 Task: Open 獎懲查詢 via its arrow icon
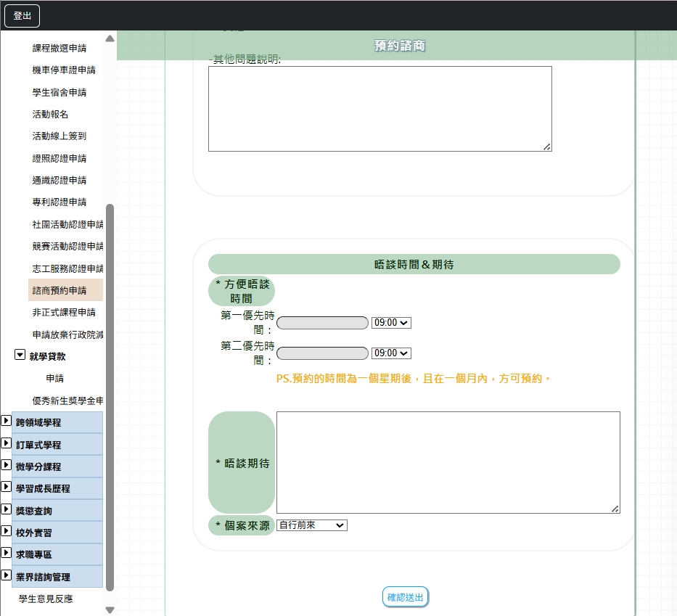pos(6,510)
